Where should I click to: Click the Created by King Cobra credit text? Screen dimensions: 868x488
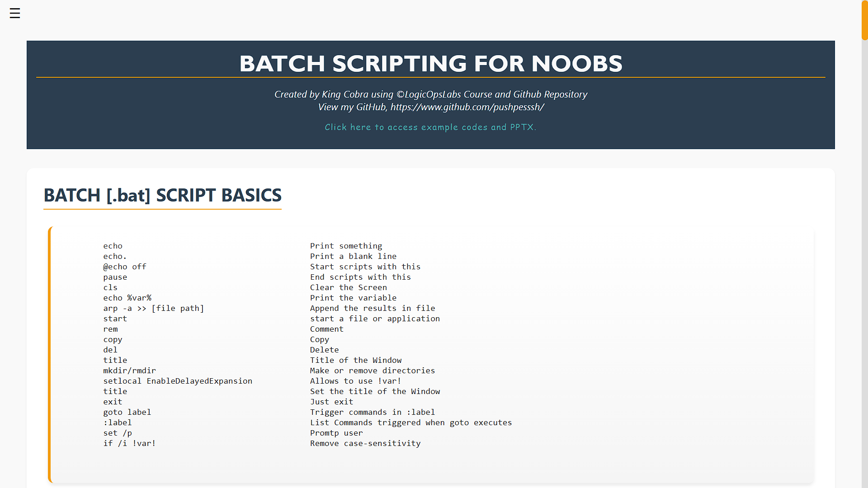click(430, 94)
